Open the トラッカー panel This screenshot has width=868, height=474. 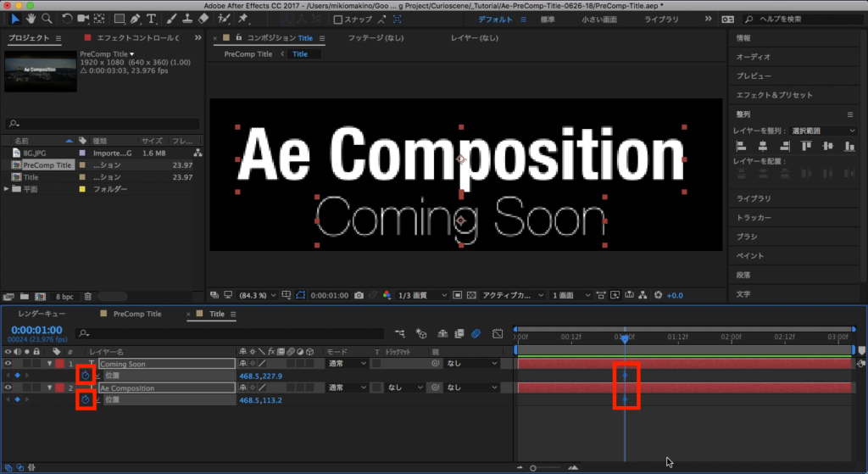pos(754,218)
